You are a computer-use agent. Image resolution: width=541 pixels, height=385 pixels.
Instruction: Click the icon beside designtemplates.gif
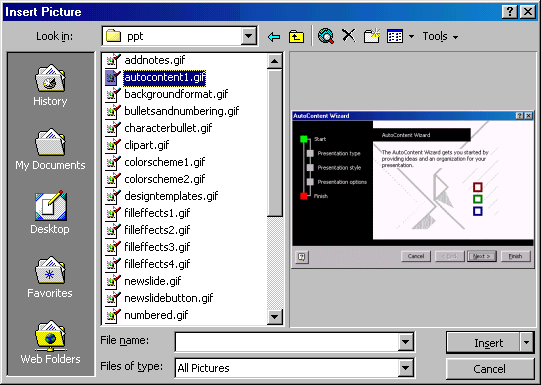[x=113, y=196]
